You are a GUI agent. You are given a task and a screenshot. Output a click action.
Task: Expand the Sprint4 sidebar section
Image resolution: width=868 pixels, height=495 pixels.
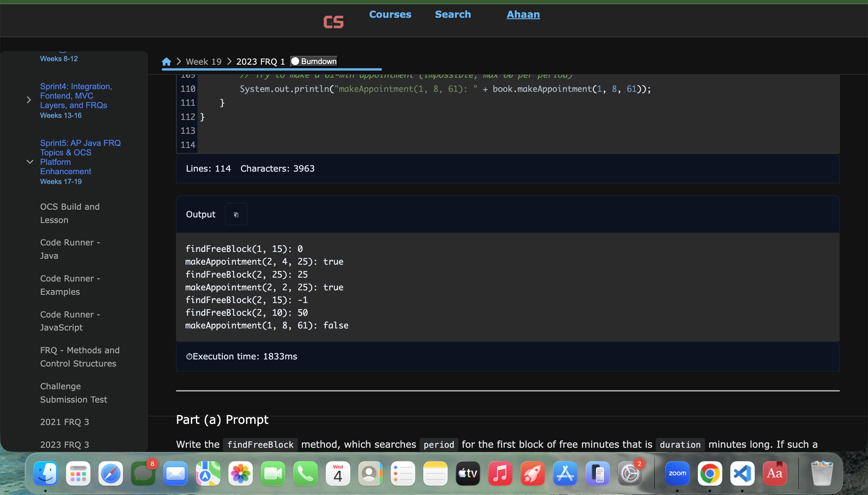29,100
